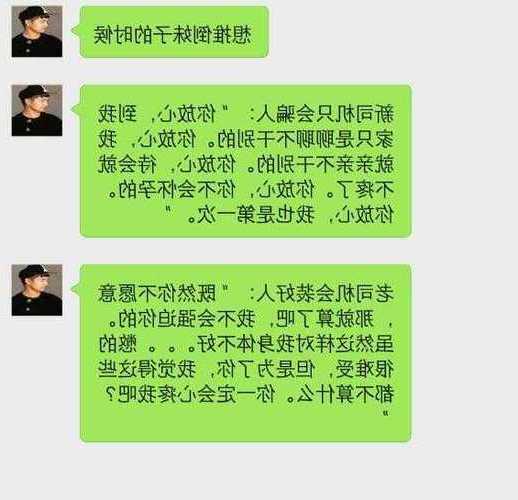Screen dimensions: 518x500
Task: Click the line 虽然这样对我身体不好
Action: pos(246,344)
